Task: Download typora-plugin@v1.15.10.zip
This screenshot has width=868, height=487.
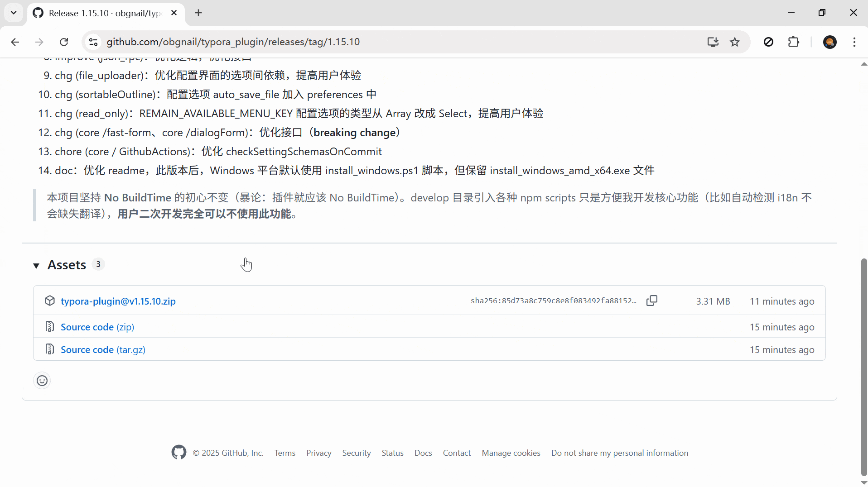Action: 118,301
